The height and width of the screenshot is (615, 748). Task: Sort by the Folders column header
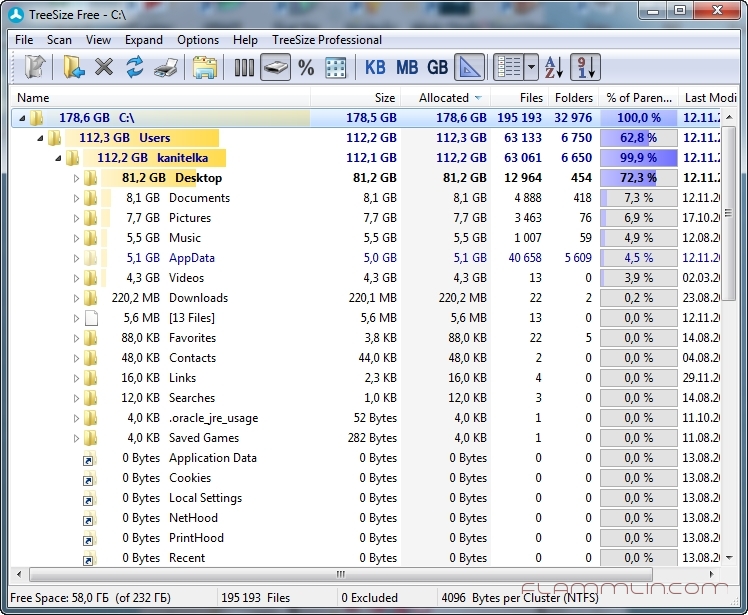[574, 98]
